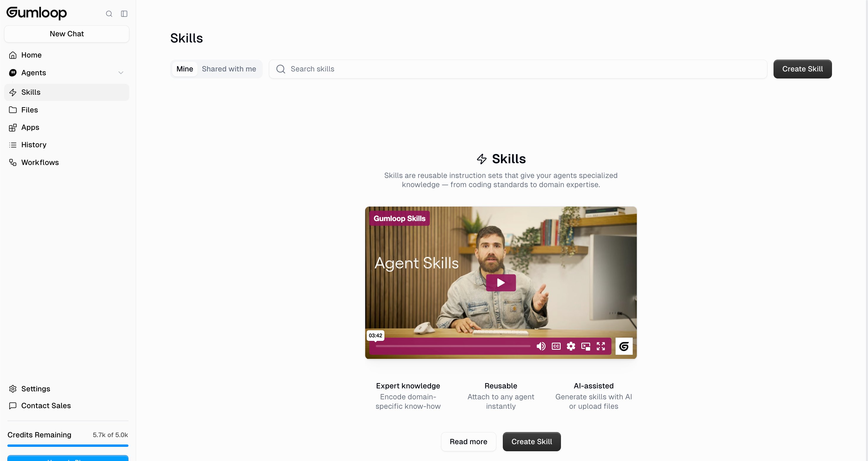The width and height of the screenshot is (868, 461).
Task: Click the Workflows nodes icon
Action: point(13,163)
